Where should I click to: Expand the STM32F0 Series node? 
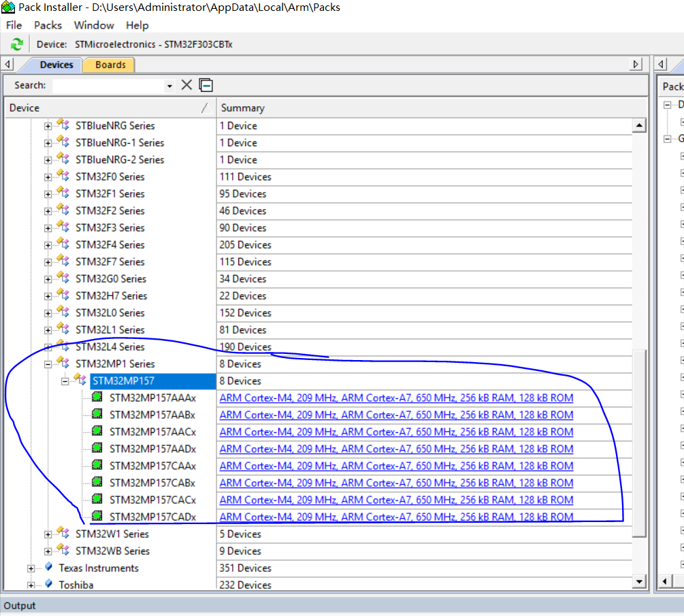click(48, 177)
